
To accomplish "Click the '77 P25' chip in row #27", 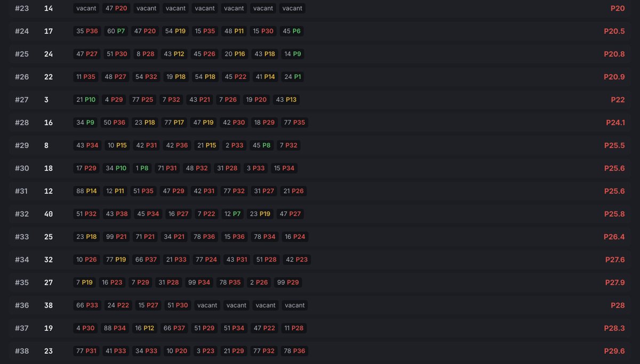I will coord(142,100).
